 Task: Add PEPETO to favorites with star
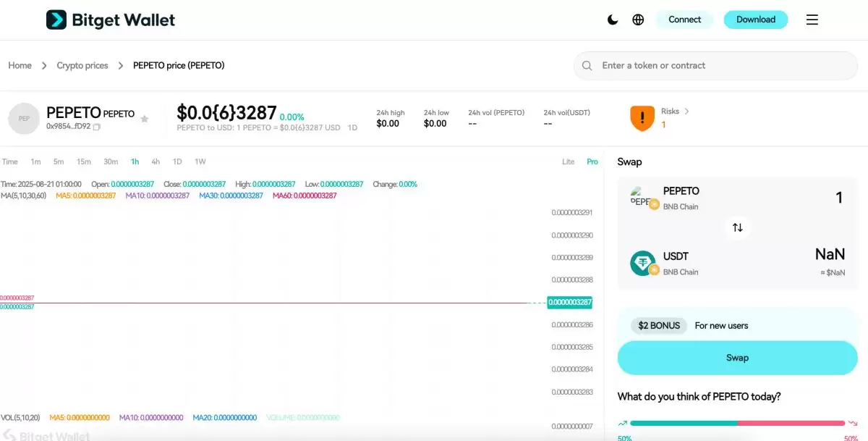[x=145, y=119]
